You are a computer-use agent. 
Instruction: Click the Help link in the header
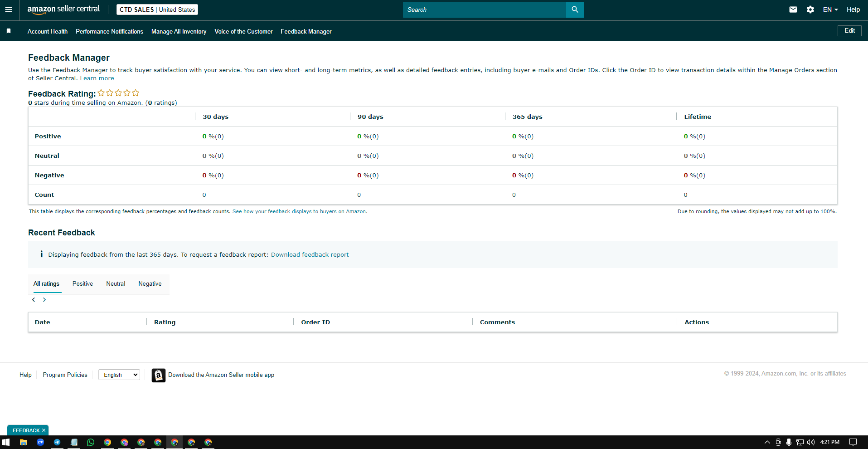tap(853, 10)
